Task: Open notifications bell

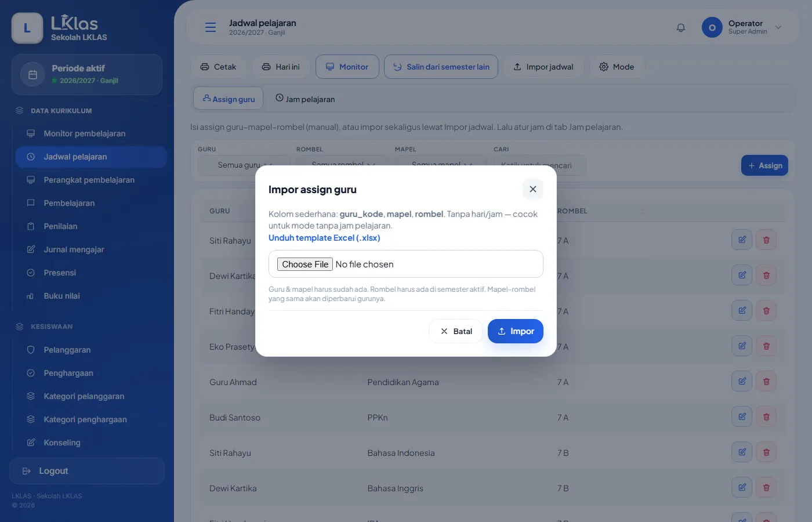Action: pyautogui.click(x=681, y=27)
